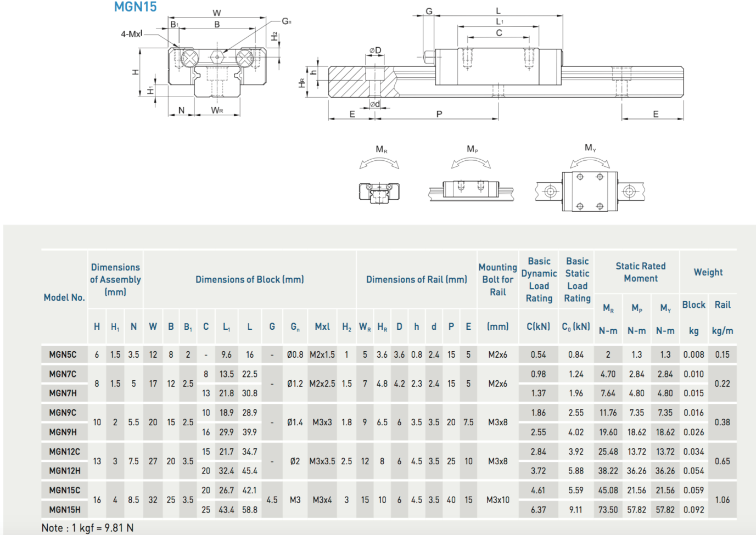Click the 30.8 length value for MGN7H
The height and width of the screenshot is (535, 756).
point(250,393)
